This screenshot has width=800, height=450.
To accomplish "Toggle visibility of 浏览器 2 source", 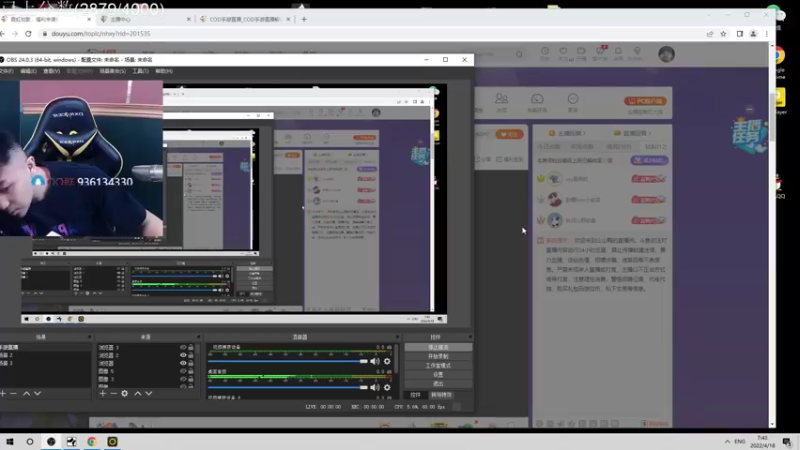I will [x=183, y=355].
